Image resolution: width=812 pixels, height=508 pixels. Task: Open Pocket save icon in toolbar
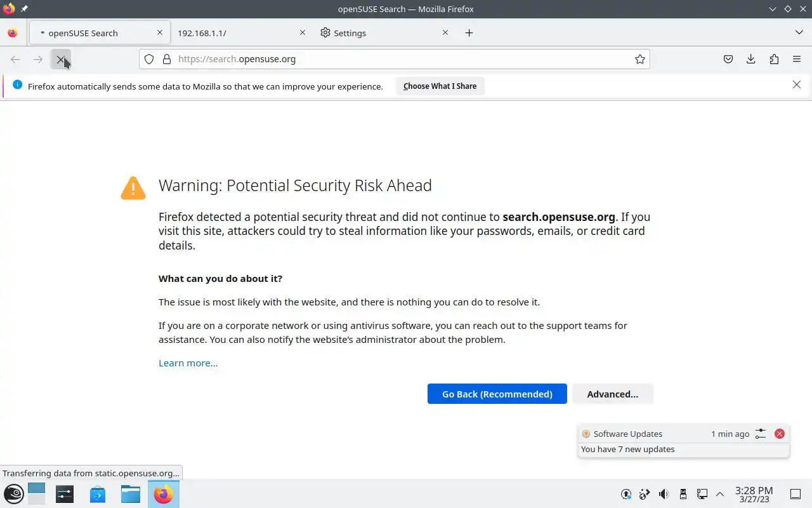click(728, 59)
